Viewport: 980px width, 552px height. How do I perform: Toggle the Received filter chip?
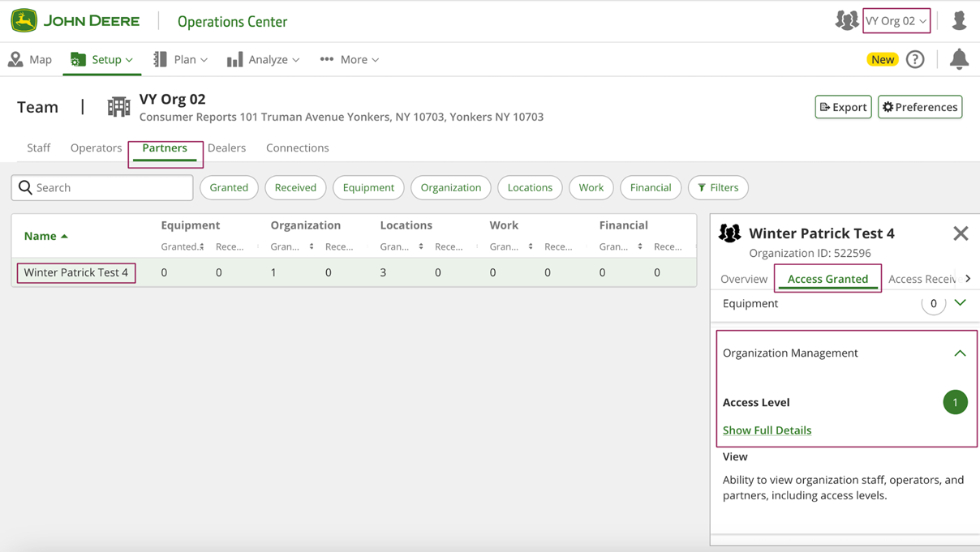coord(295,187)
